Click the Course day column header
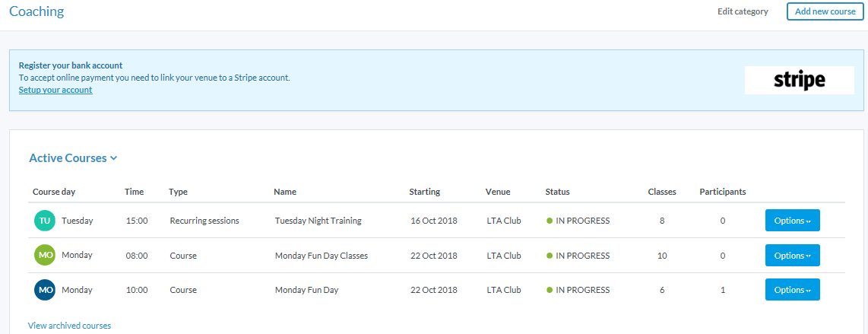 coord(54,192)
